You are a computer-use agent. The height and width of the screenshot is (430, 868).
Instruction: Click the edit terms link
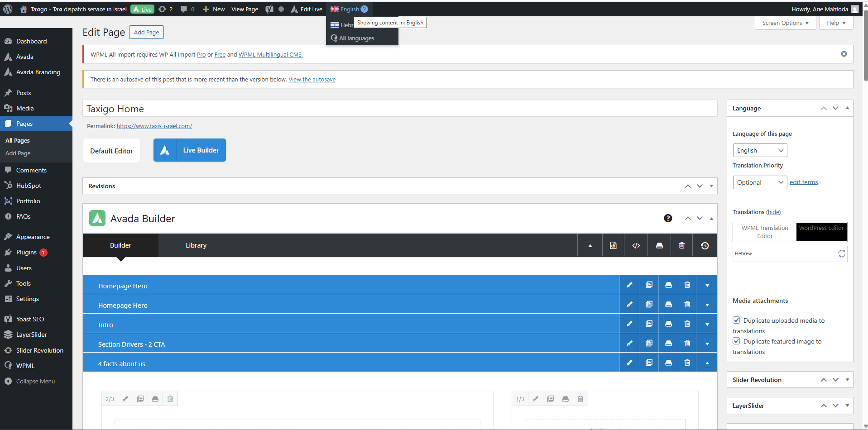coord(804,182)
